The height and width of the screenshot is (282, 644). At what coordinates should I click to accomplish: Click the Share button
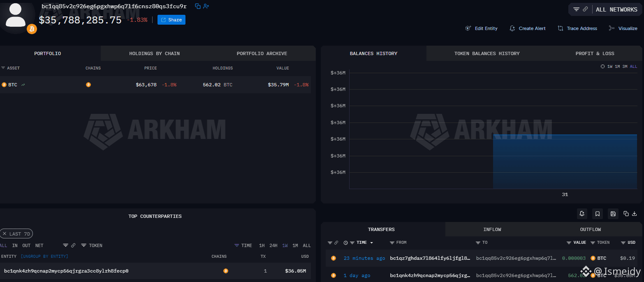point(171,20)
